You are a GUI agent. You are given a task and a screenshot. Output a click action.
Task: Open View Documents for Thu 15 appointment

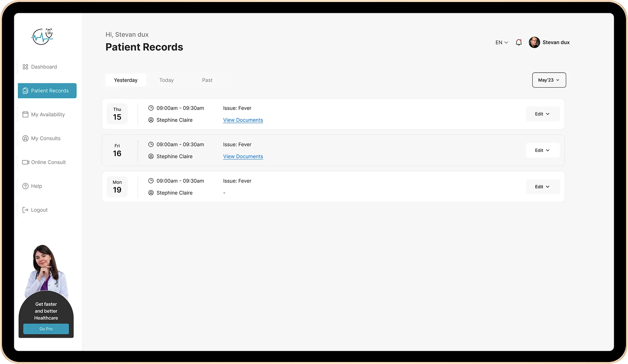coord(243,120)
